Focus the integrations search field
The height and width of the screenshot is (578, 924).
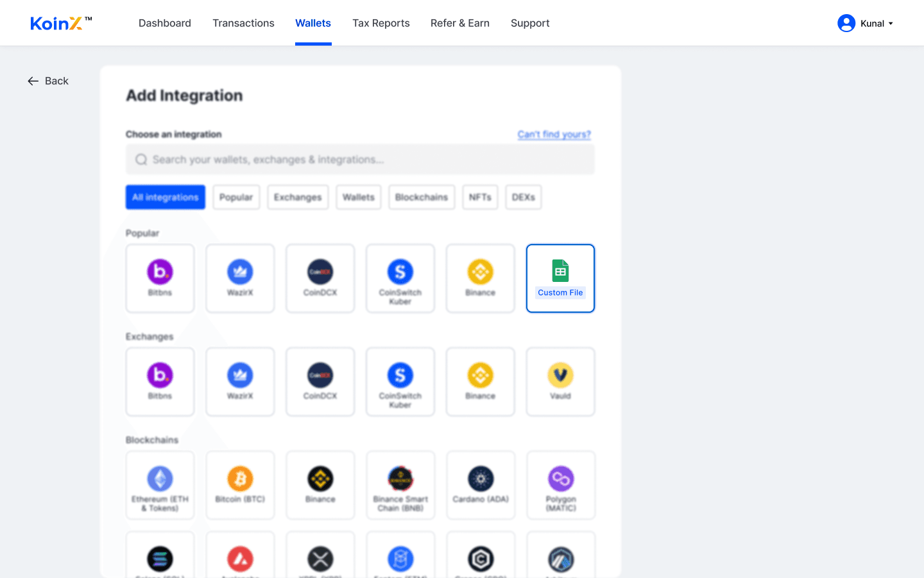coord(360,159)
